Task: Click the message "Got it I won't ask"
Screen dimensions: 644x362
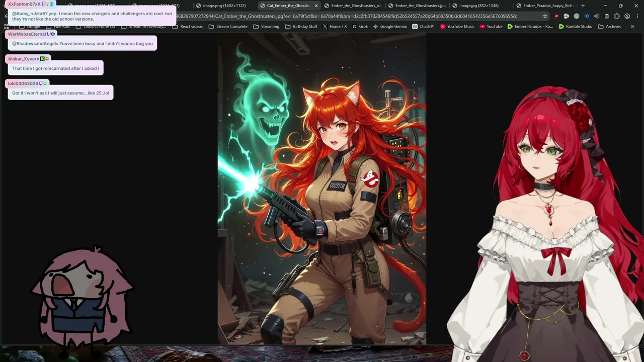Action: tap(60, 93)
